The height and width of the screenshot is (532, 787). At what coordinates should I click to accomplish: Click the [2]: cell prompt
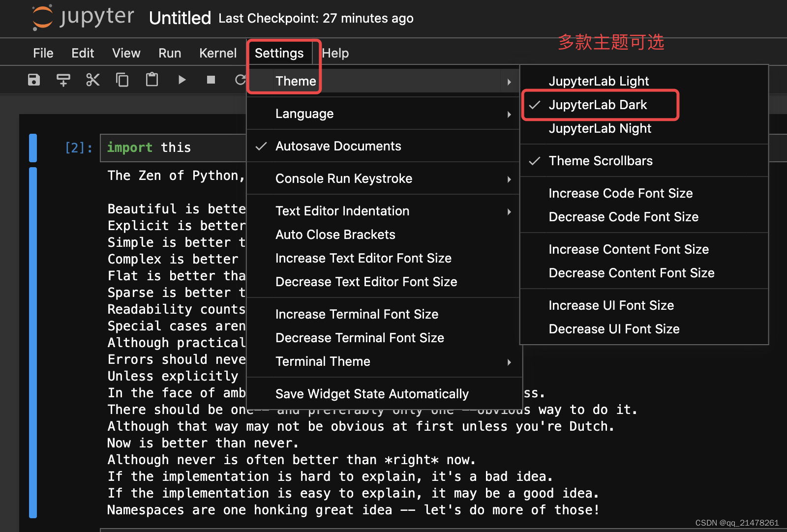coord(79,148)
